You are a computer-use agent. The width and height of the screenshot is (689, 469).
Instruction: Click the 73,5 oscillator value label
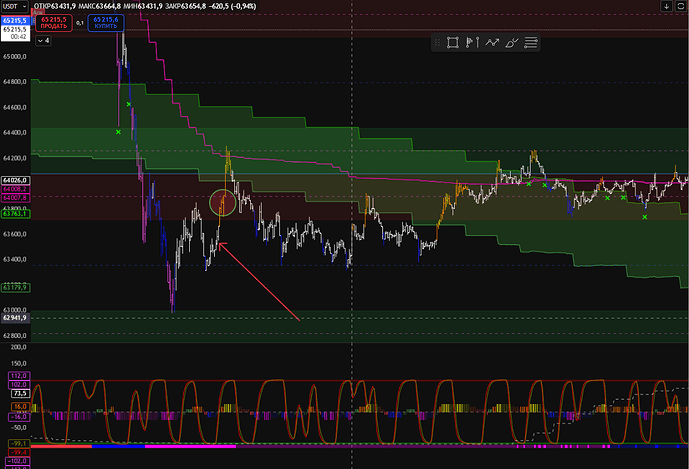(x=18, y=394)
